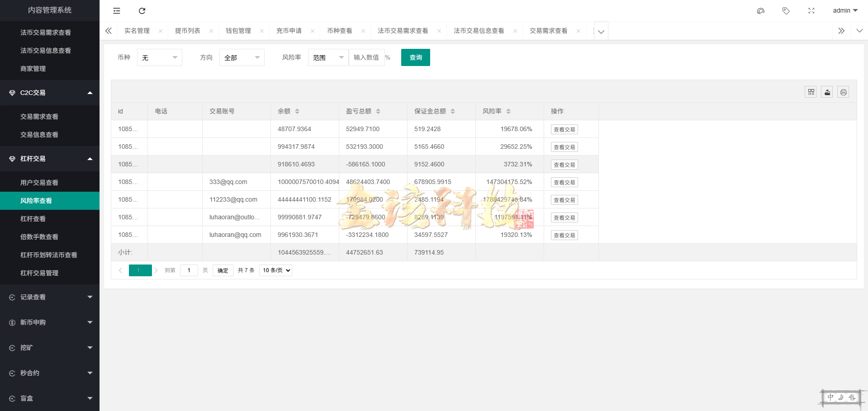868x411 pixels.
Task: Switch to the 钱包管理 tab
Action: click(238, 31)
